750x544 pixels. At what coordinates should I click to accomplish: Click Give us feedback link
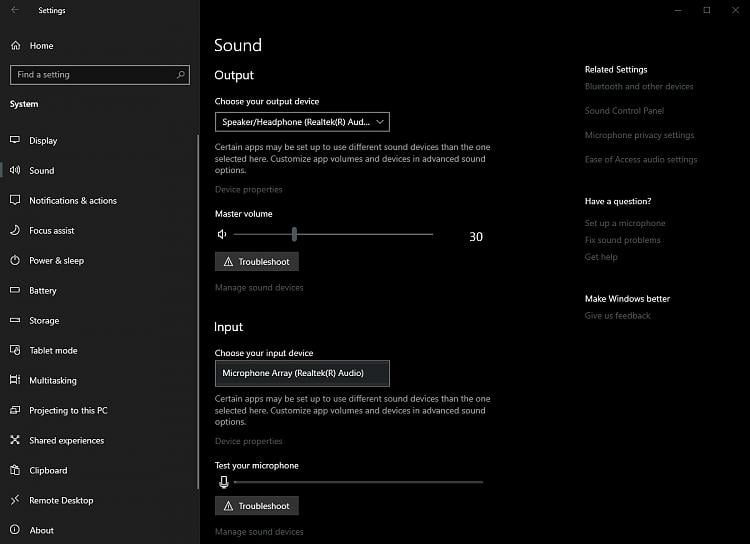618,316
